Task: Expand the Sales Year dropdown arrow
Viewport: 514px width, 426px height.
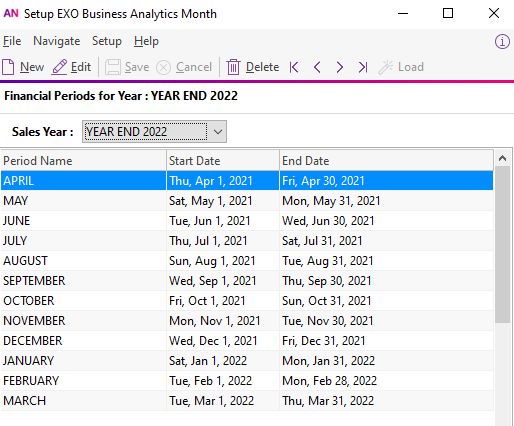Action: click(x=218, y=132)
